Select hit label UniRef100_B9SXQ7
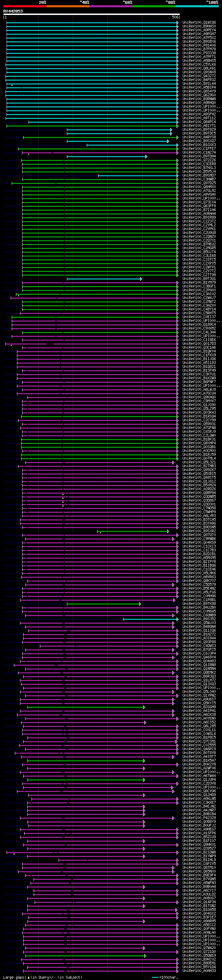 [199, 141]
